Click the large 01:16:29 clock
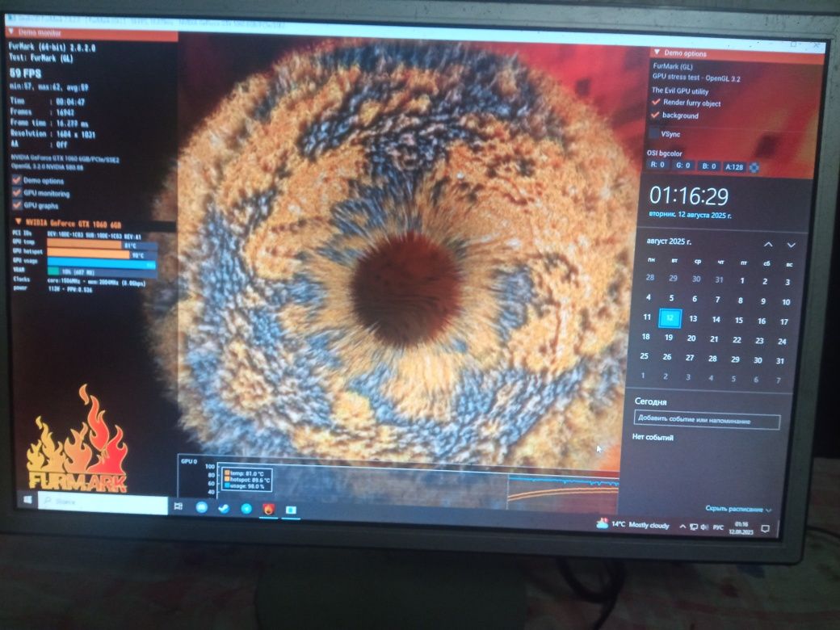 coord(689,196)
